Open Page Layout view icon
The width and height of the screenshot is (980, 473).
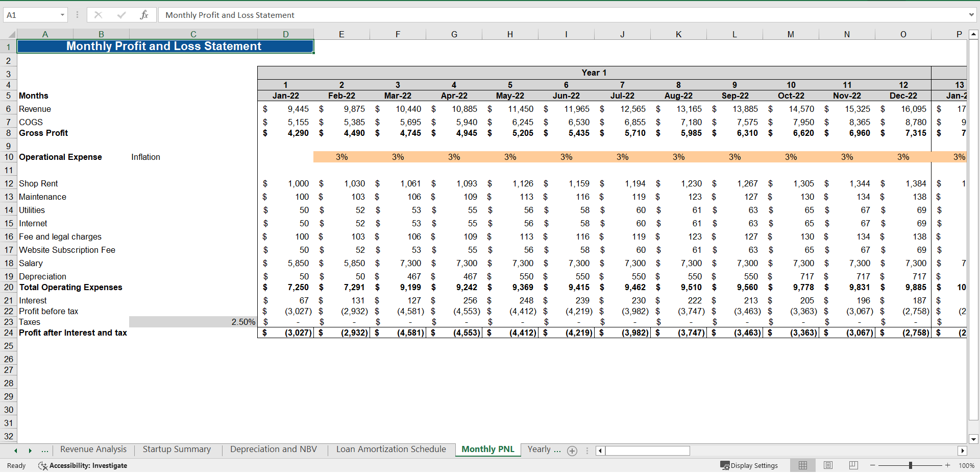point(827,465)
